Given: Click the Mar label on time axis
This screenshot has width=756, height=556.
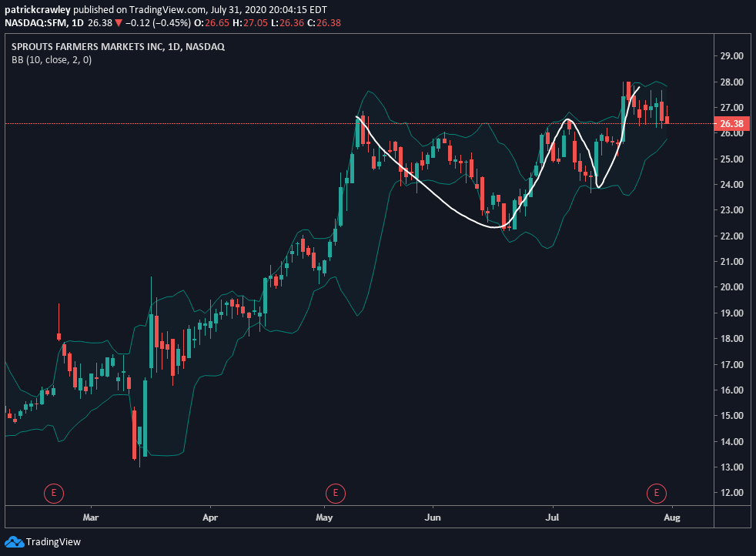Looking at the screenshot, I should (x=91, y=517).
